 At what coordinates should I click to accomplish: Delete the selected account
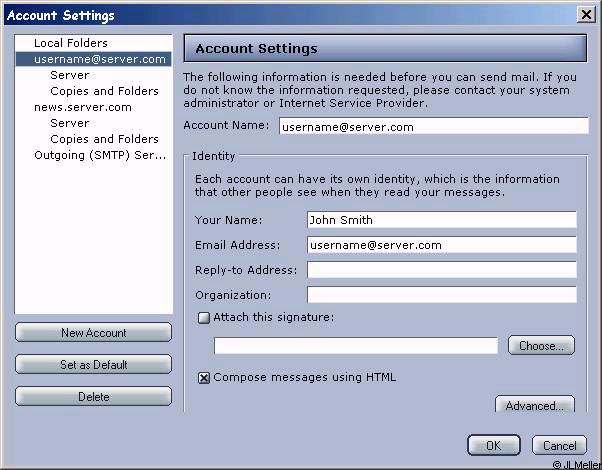pos(93,396)
